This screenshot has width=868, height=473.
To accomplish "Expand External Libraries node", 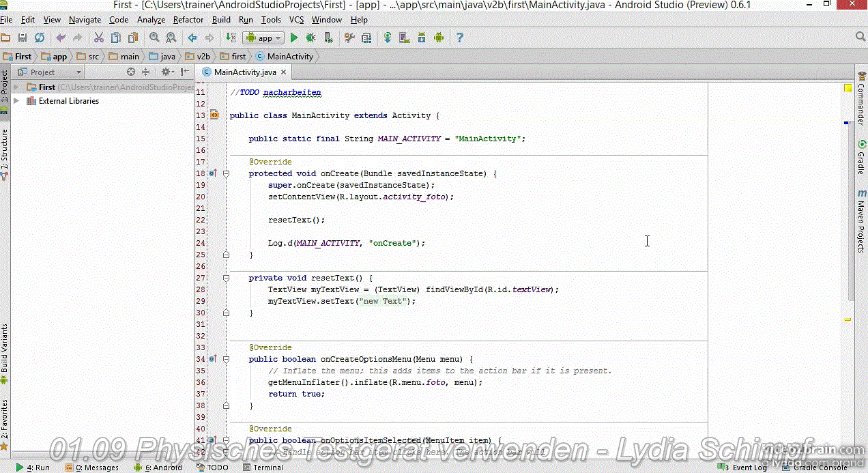I will pyautogui.click(x=16, y=101).
